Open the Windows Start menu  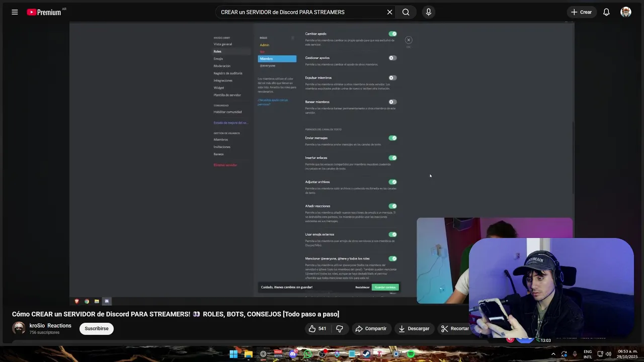coord(233,354)
